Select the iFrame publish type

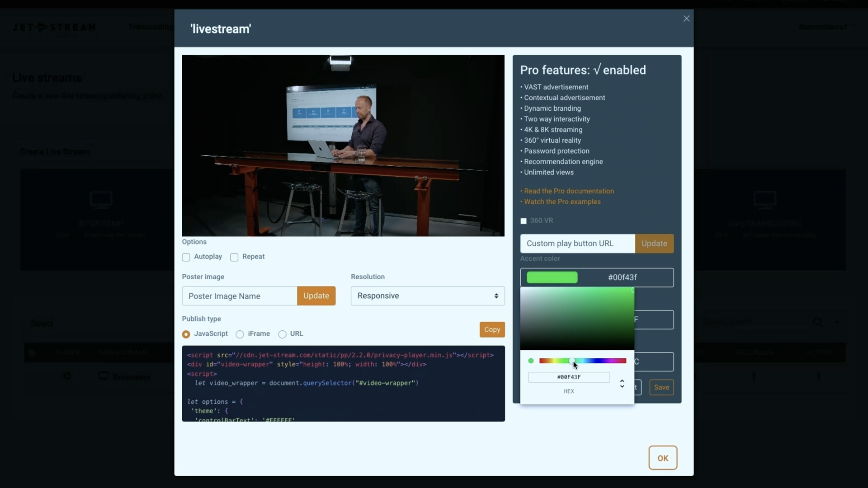pos(240,334)
